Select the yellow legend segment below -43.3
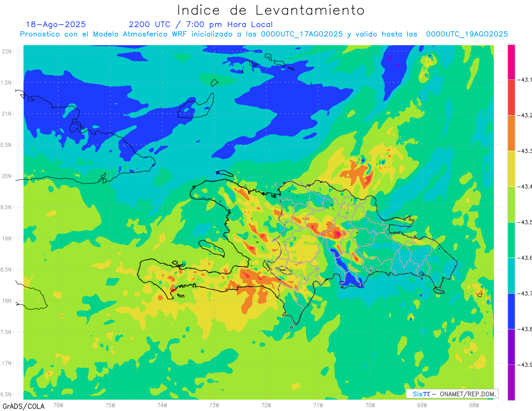 511,168
